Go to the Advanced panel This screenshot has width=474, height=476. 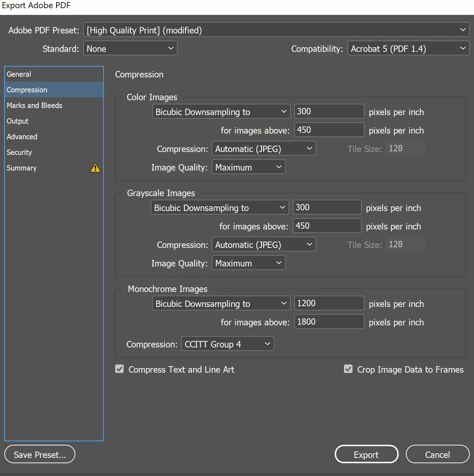54,137
